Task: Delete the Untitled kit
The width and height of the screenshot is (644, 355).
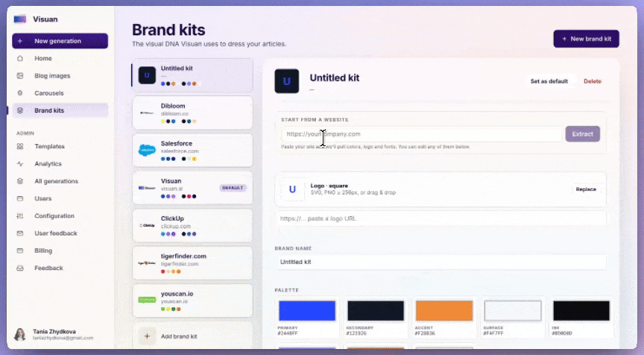Action: 593,81
